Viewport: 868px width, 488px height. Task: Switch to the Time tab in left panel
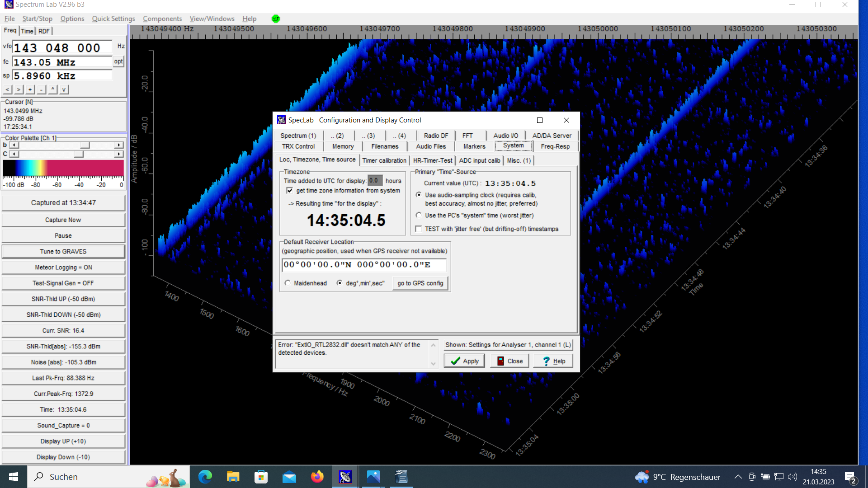pyautogui.click(x=27, y=31)
